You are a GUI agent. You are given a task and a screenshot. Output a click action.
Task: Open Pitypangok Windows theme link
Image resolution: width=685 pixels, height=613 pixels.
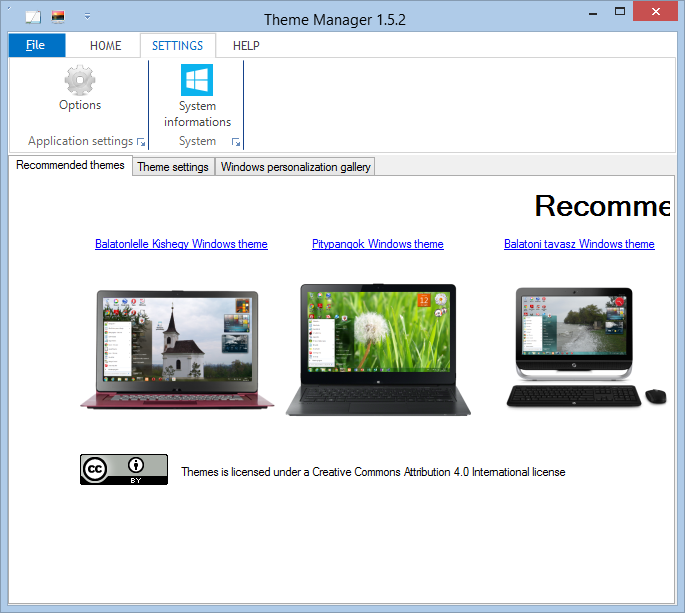378,244
